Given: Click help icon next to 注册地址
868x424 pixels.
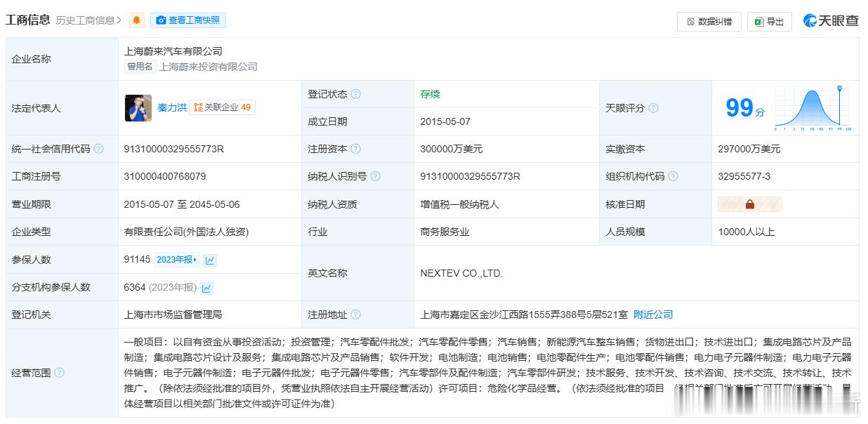Looking at the screenshot, I should click(x=355, y=314).
